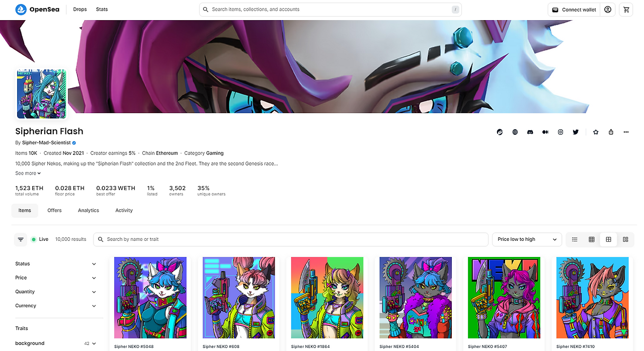This screenshot has width=644, height=351.
Task: Switch to mosaic collage view
Action: pos(625,239)
